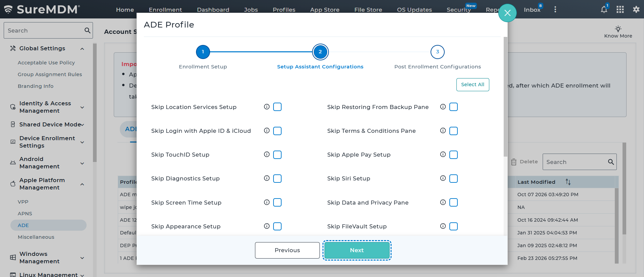The width and height of the screenshot is (644, 277).
Task: Collapse the Global Settings section
Action: coord(82,49)
